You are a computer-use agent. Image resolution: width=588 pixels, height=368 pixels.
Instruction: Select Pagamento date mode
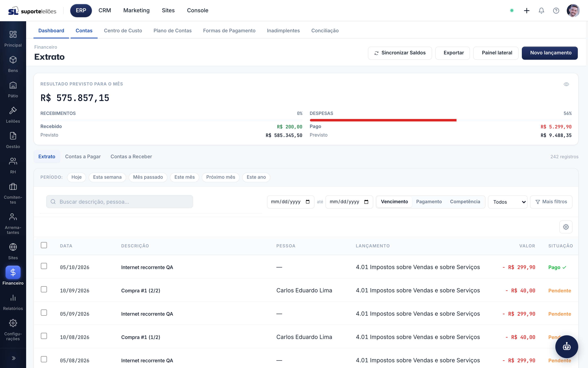[x=429, y=202]
